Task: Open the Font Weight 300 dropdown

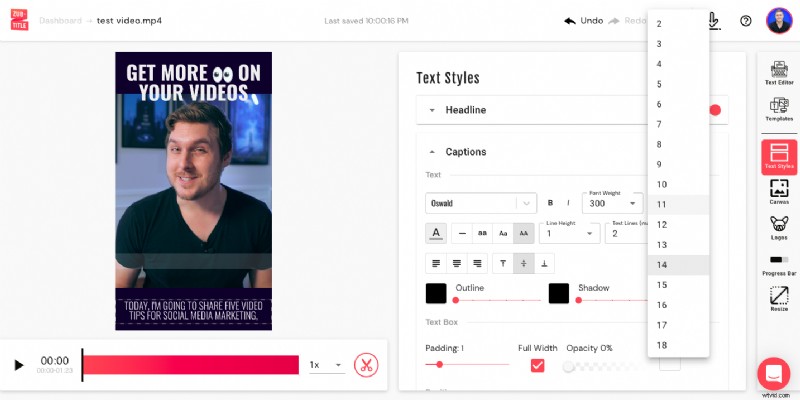Action: click(612, 203)
